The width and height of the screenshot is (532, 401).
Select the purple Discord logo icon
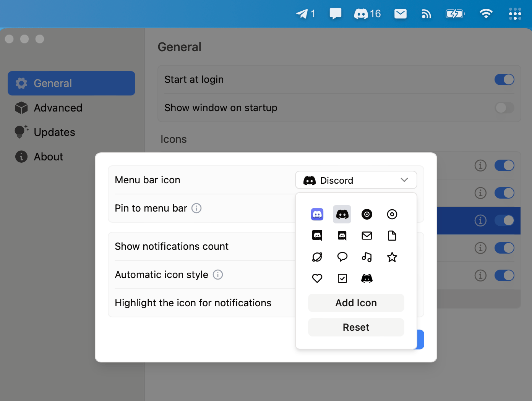[317, 214]
